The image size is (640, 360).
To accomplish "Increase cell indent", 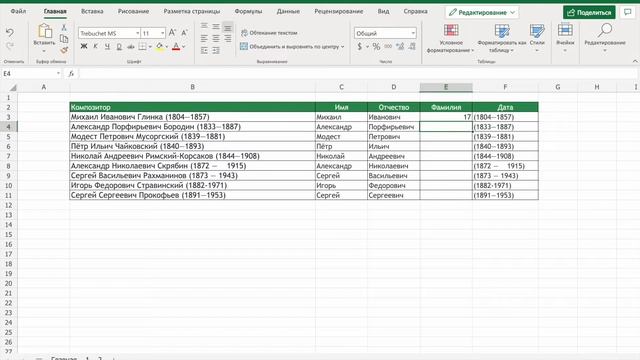I will coord(216,51).
